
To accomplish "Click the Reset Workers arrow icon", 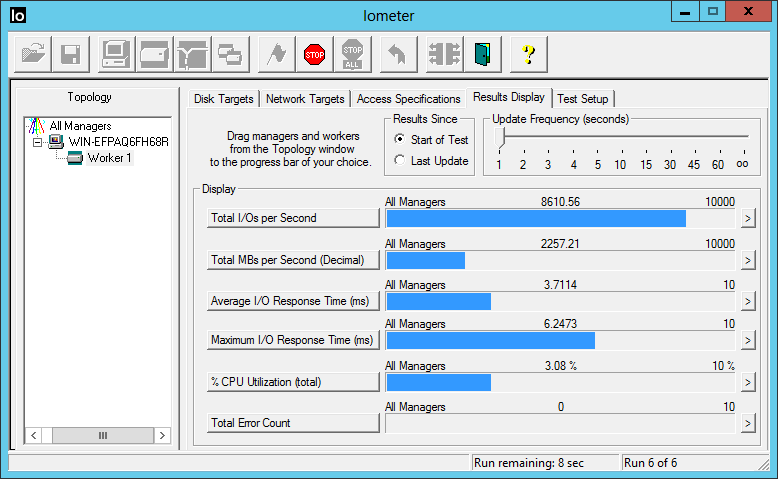I will pyautogui.click(x=397, y=54).
